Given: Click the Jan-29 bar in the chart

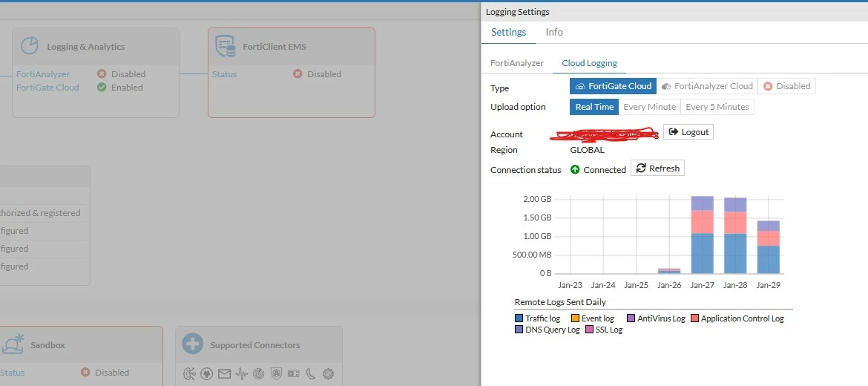Looking at the screenshot, I should coord(769,247).
